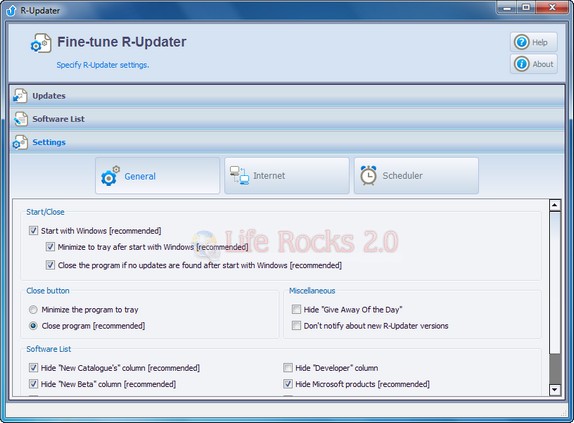Enable Hide "Developer" column checkbox
The image size is (574, 423).
coord(288,367)
